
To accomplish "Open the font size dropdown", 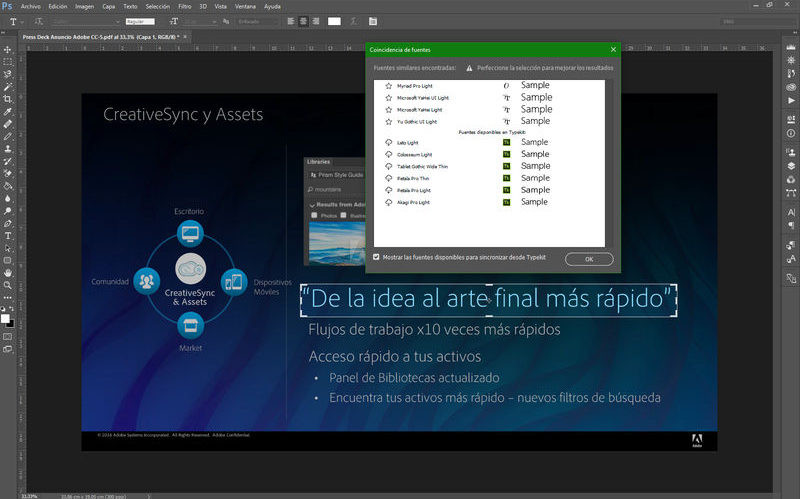I will pos(201,21).
